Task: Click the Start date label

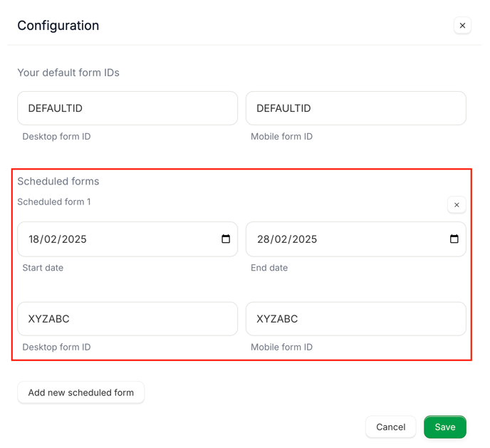Action: [43, 268]
